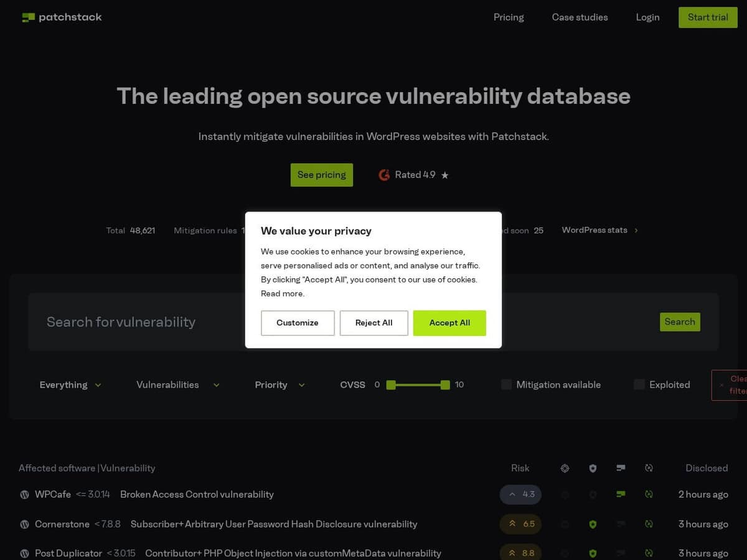Click the green shield icon in Cornerstone row
This screenshot has height=560, width=747.
[x=593, y=525]
